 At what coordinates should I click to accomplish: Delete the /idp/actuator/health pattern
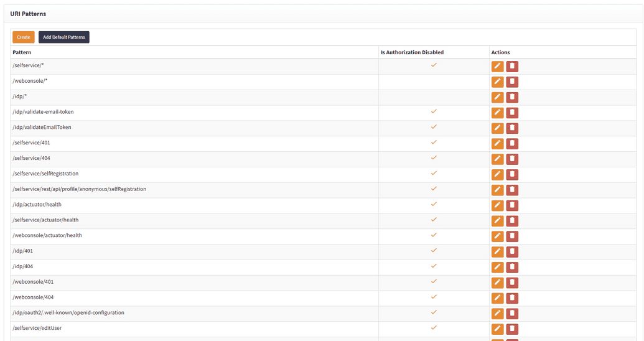512,205
